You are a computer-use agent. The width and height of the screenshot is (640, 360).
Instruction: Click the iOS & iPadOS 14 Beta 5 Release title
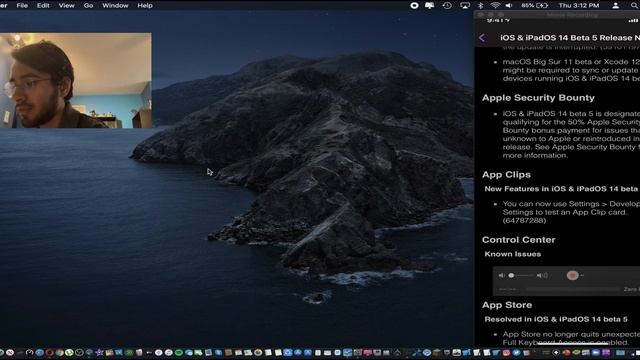[570, 38]
